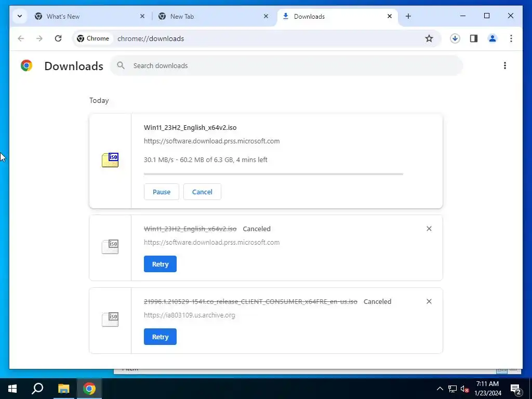Open Chrome's three-dot main menu
The height and width of the screenshot is (399, 532).
click(x=511, y=38)
